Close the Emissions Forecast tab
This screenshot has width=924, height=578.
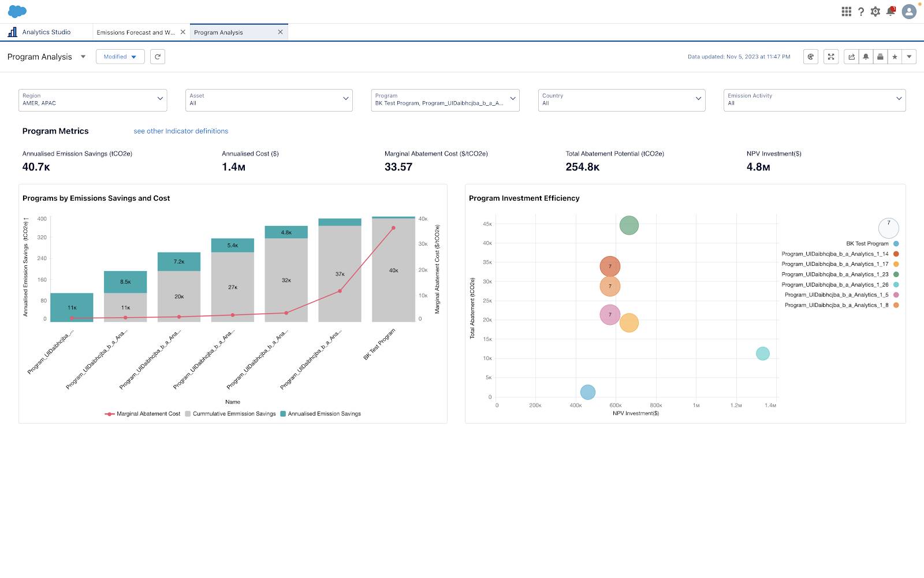pyautogui.click(x=183, y=32)
